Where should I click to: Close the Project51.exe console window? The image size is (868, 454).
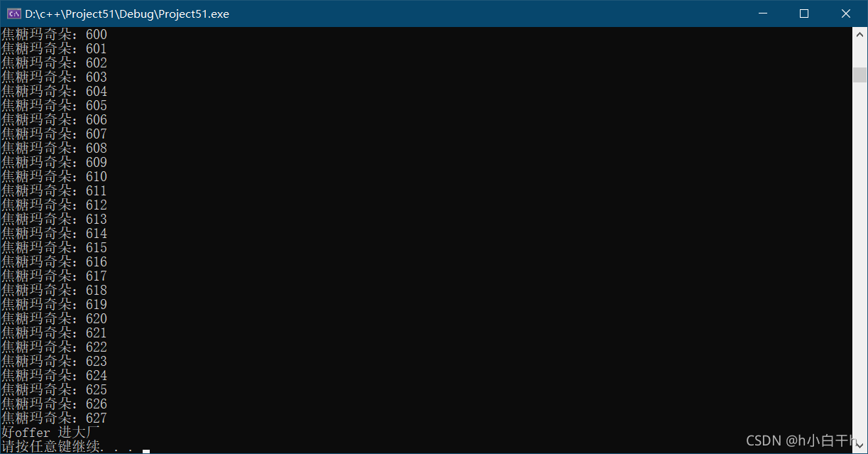(x=846, y=13)
